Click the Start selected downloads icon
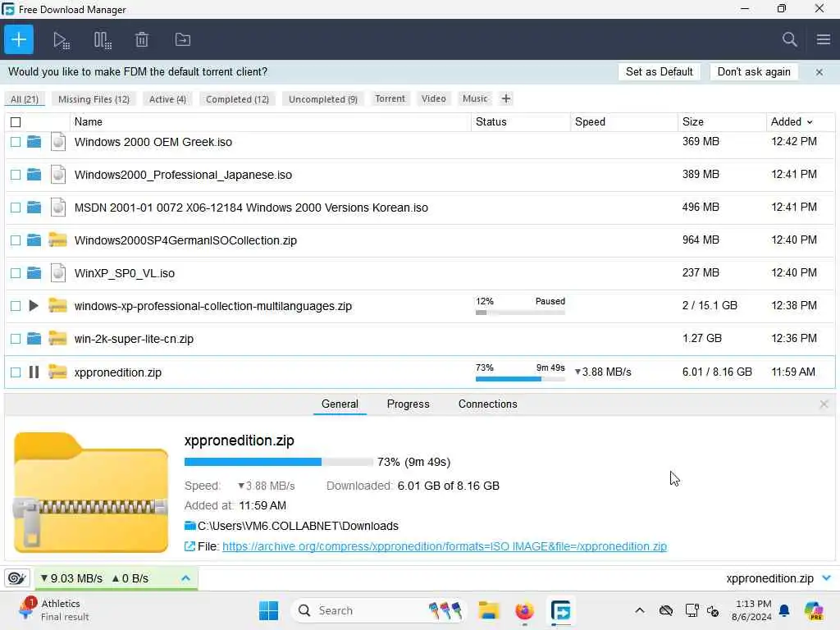This screenshot has width=840, height=630. click(x=61, y=40)
